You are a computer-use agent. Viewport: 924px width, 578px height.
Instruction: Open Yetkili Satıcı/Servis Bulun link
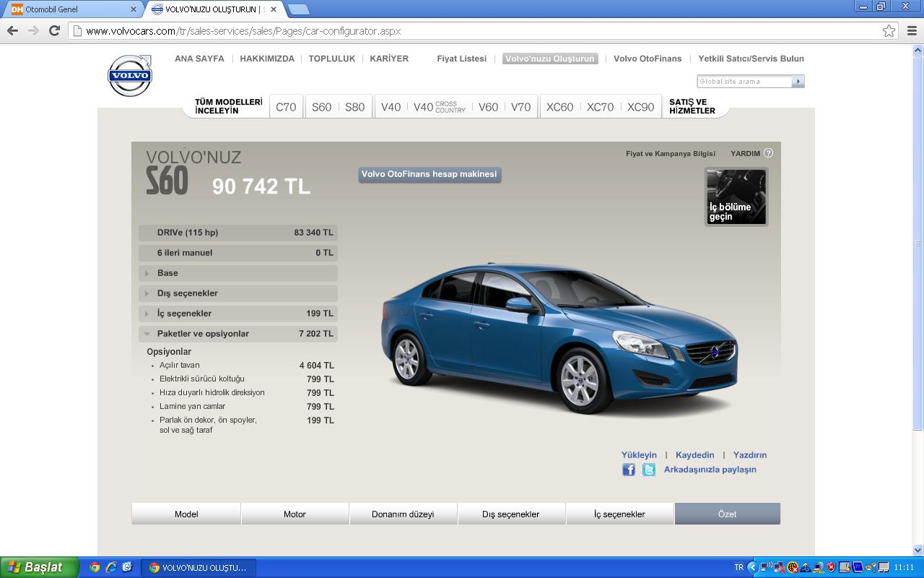coord(751,59)
